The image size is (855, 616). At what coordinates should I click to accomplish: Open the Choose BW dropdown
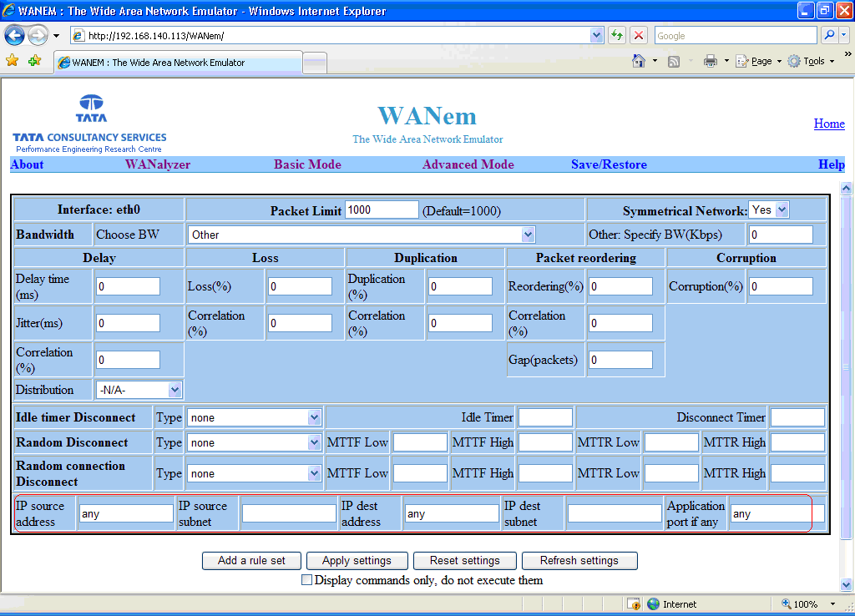(x=361, y=235)
